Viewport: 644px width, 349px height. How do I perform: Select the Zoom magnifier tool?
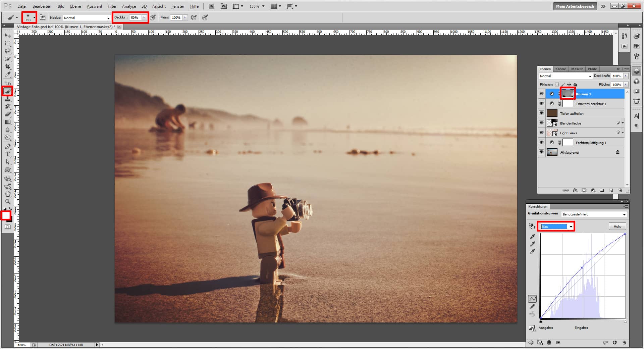click(x=8, y=202)
